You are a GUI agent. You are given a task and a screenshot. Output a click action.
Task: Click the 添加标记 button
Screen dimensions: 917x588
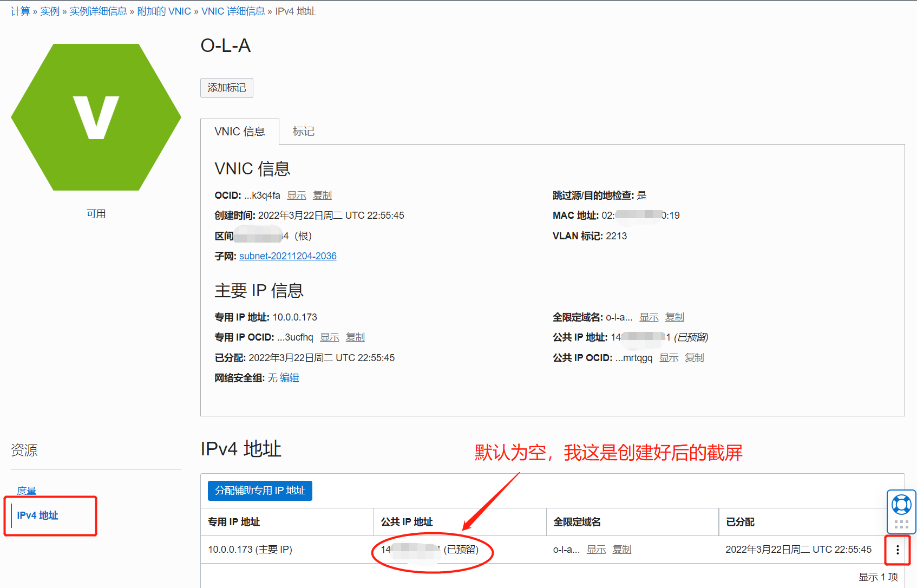(227, 88)
